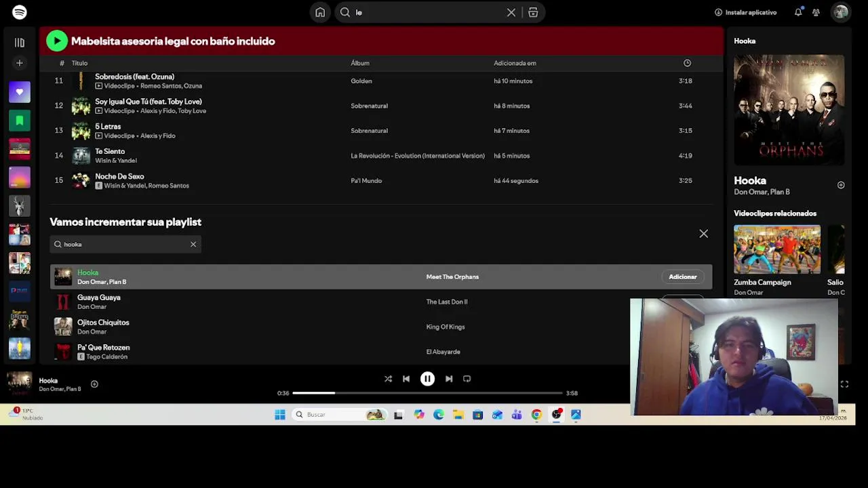Open The Last Don II album
Image resolution: width=868 pixels, height=488 pixels.
pos(447,302)
